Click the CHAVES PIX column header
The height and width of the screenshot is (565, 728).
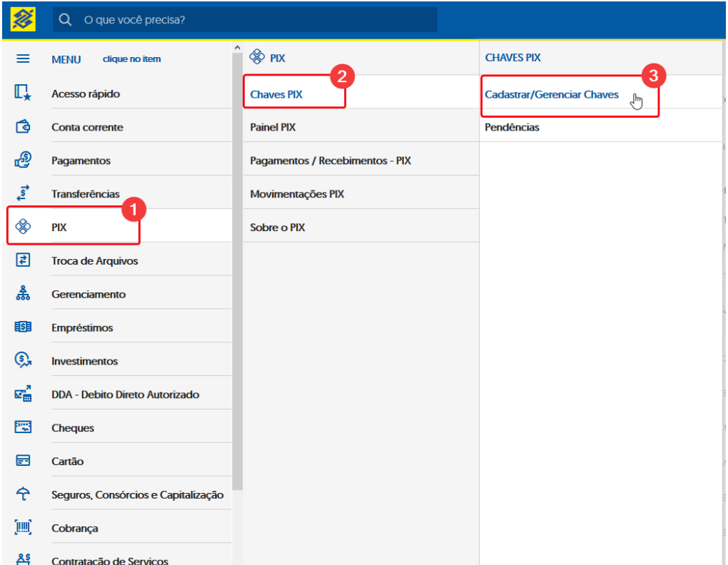point(512,58)
